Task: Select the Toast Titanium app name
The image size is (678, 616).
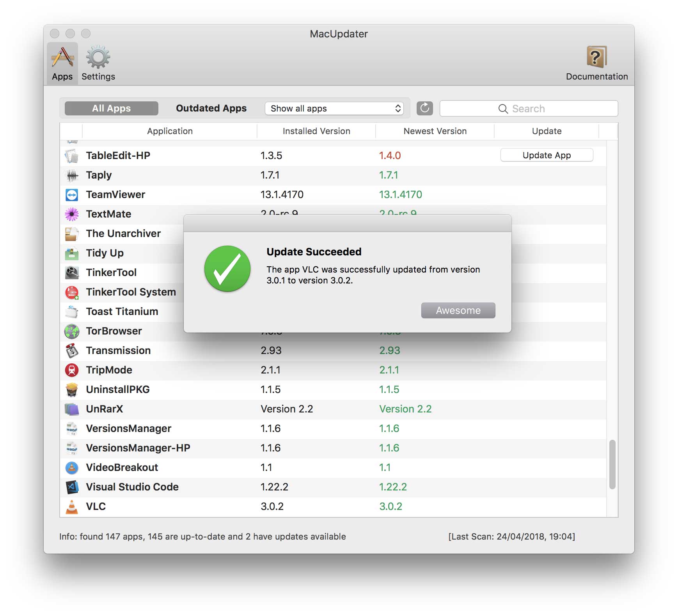Action: click(122, 312)
